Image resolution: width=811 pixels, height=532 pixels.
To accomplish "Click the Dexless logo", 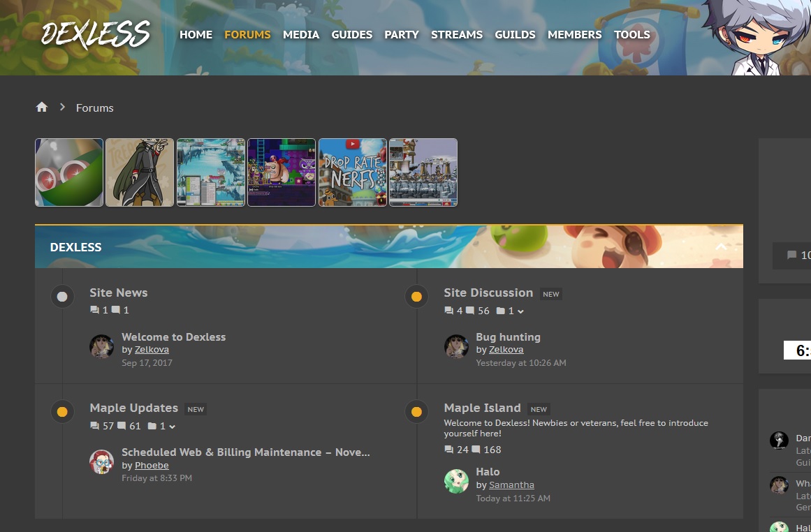I will point(96,35).
